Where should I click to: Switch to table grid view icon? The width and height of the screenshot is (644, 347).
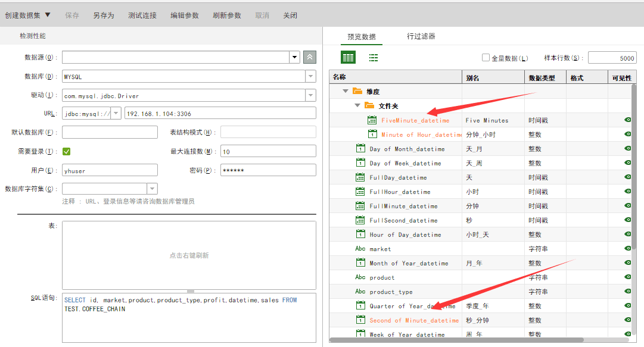click(348, 58)
